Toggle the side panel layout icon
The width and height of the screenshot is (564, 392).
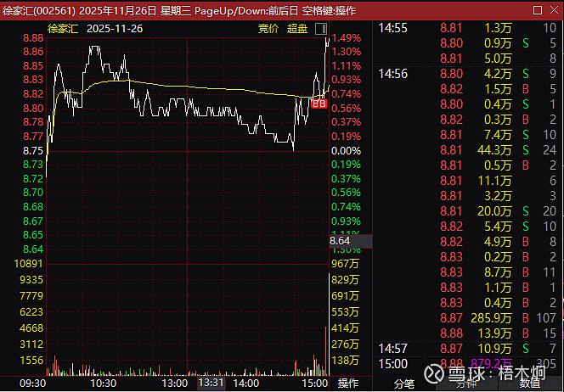pos(321,29)
